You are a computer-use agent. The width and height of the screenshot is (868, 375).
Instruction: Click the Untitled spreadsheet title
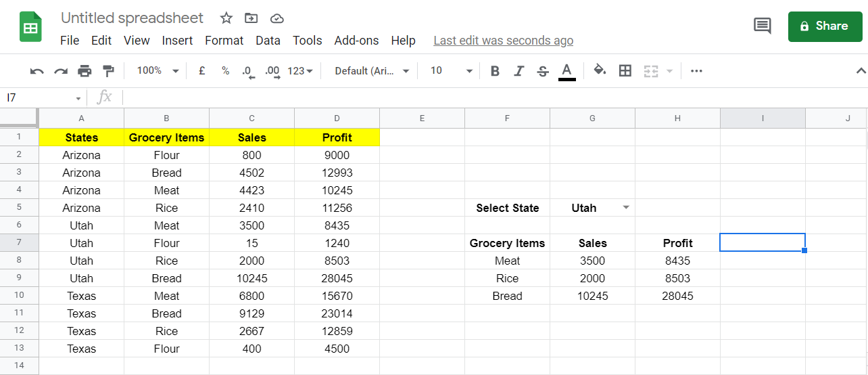132,18
